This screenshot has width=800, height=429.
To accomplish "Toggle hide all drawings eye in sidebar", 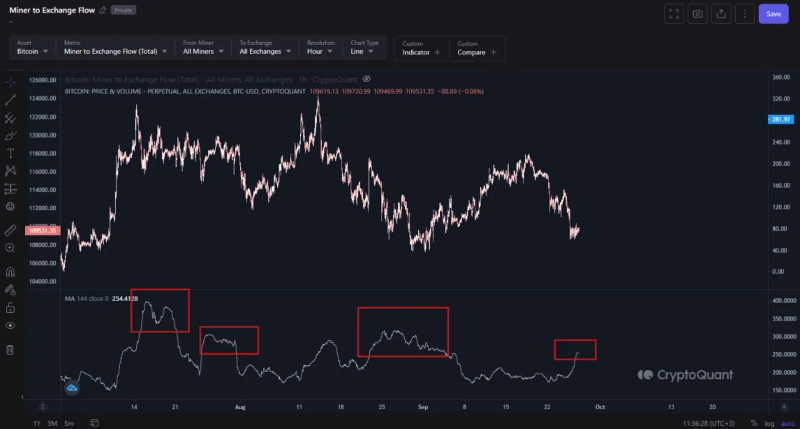I will click(10, 326).
